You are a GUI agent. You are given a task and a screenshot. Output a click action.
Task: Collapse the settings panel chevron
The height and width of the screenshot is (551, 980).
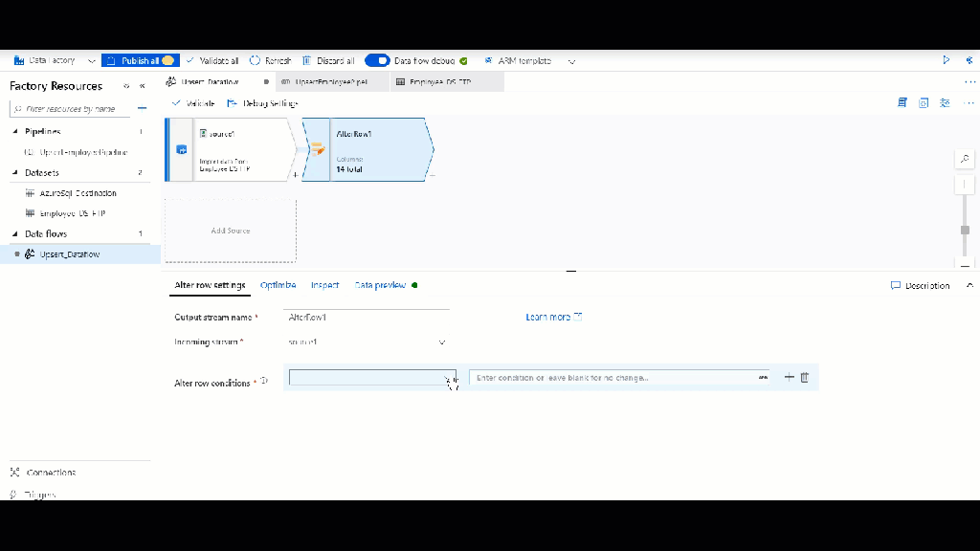969,285
